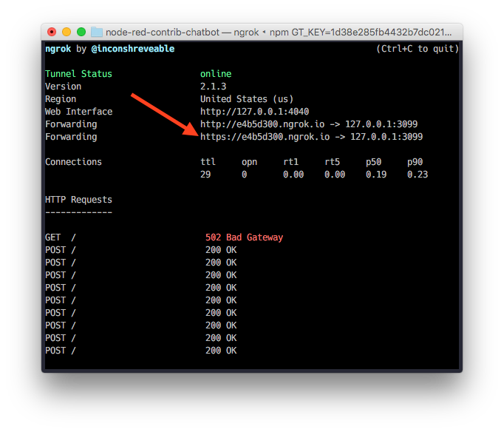Click the version number 2.1.3
The width and height of the screenshot is (504, 432).
click(x=213, y=87)
